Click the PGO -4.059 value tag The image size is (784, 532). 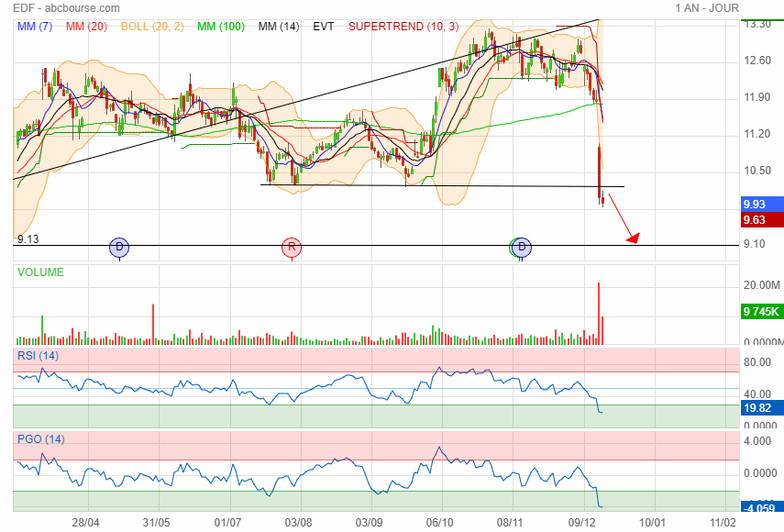[x=760, y=505]
